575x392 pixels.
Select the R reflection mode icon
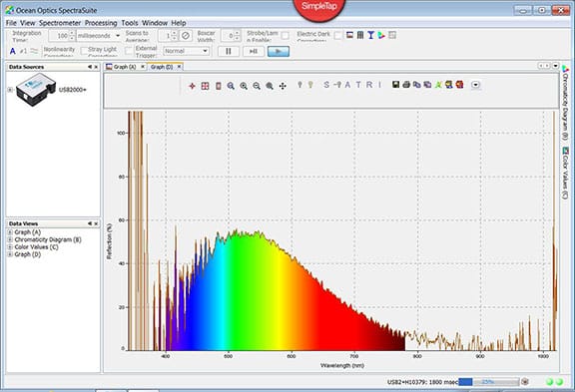[x=369, y=85]
